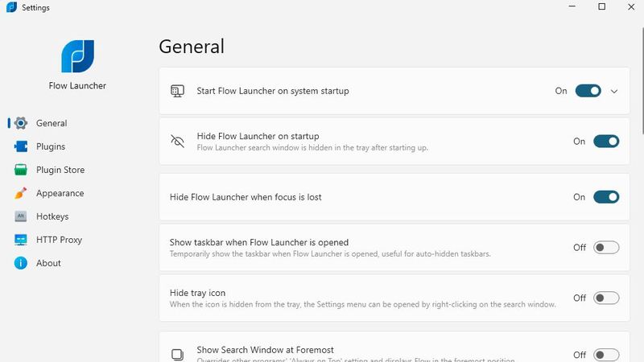
Task: Enable Show taskbar when Flow Launcher is opened
Action: coord(606,248)
